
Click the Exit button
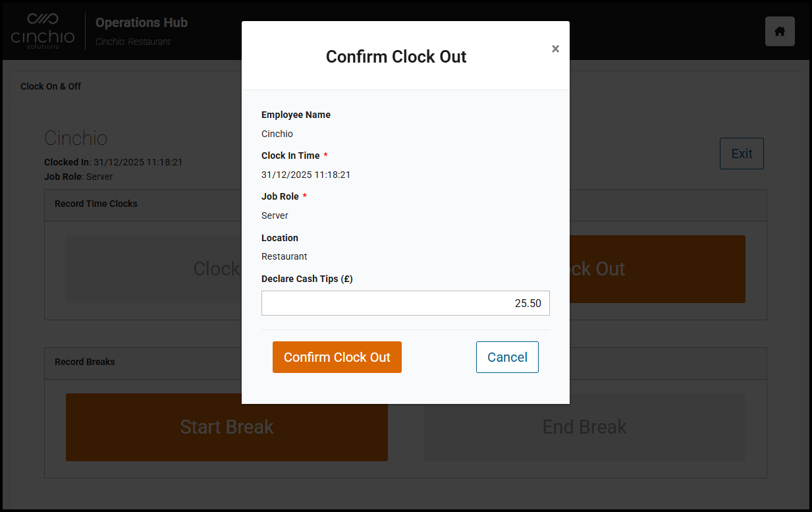click(x=742, y=154)
